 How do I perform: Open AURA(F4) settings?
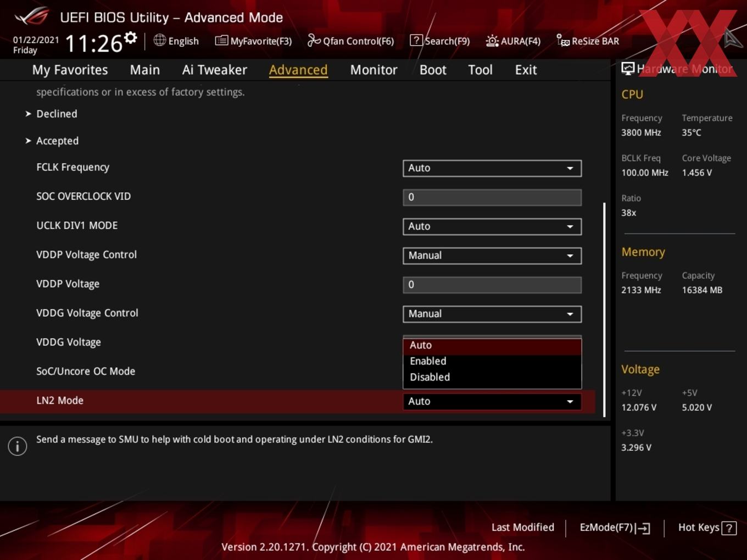point(513,41)
